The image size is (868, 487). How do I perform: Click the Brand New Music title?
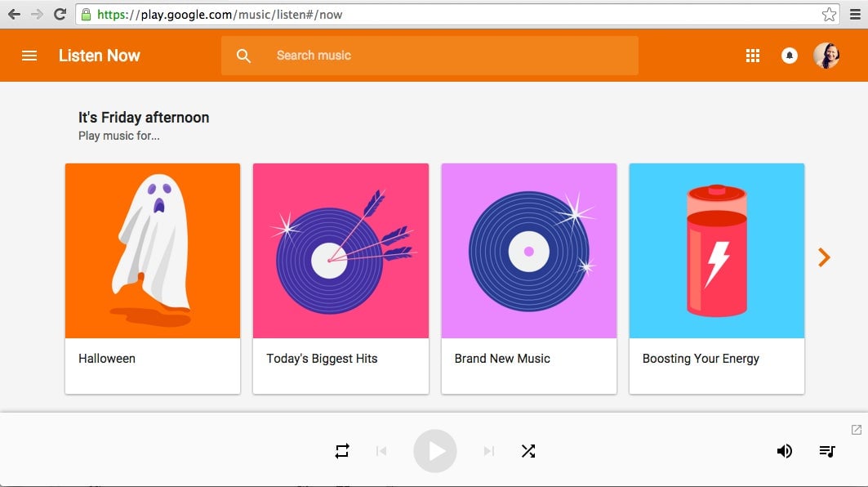(x=502, y=359)
